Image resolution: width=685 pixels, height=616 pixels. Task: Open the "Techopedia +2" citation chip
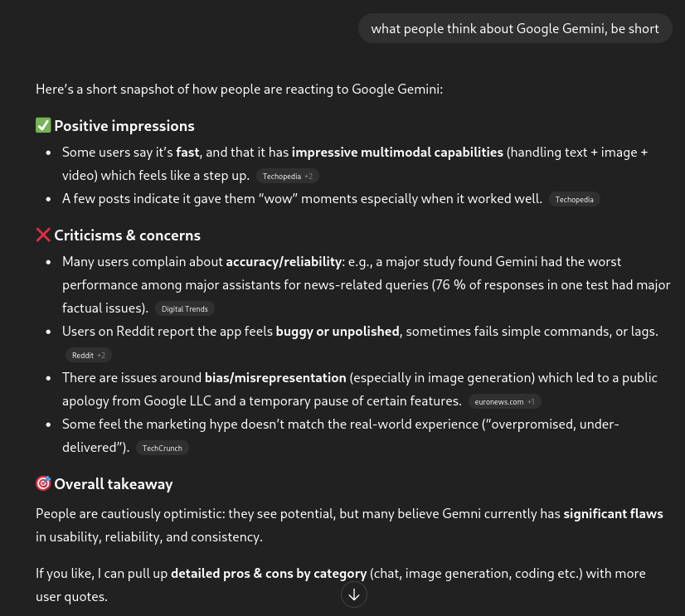tap(288, 176)
